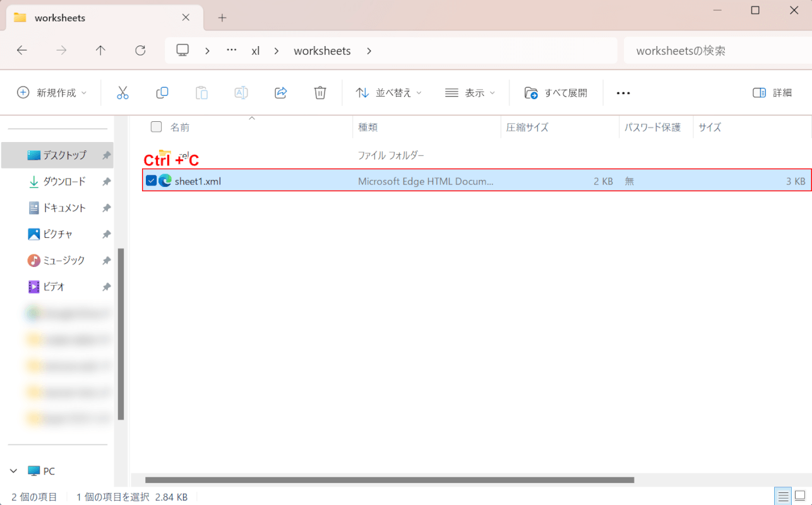Add a new tab with plus button
The width and height of the screenshot is (812, 505).
tap(222, 18)
